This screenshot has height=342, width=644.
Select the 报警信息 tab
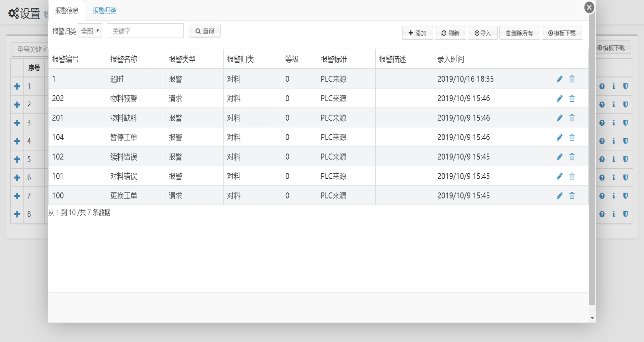tap(67, 11)
